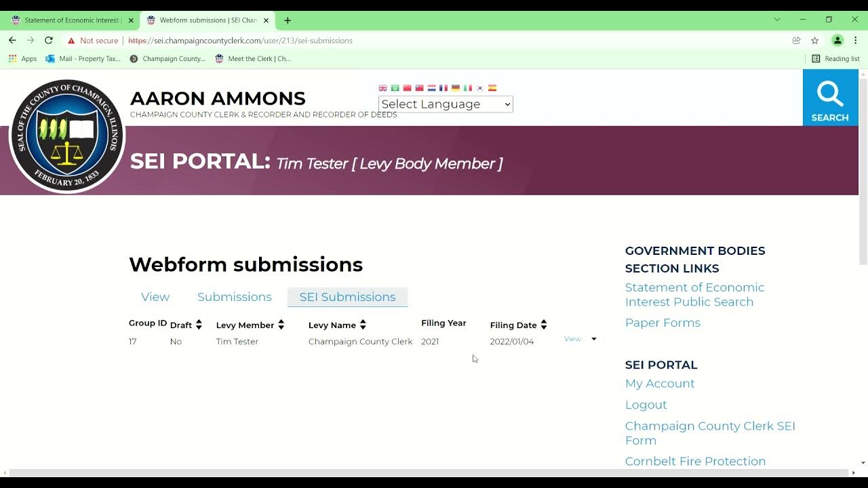The height and width of the screenshot is (488, 868).
Task: Click the AARON AMMONS site title
Action: pyautogui.click(x=218, y=98)
